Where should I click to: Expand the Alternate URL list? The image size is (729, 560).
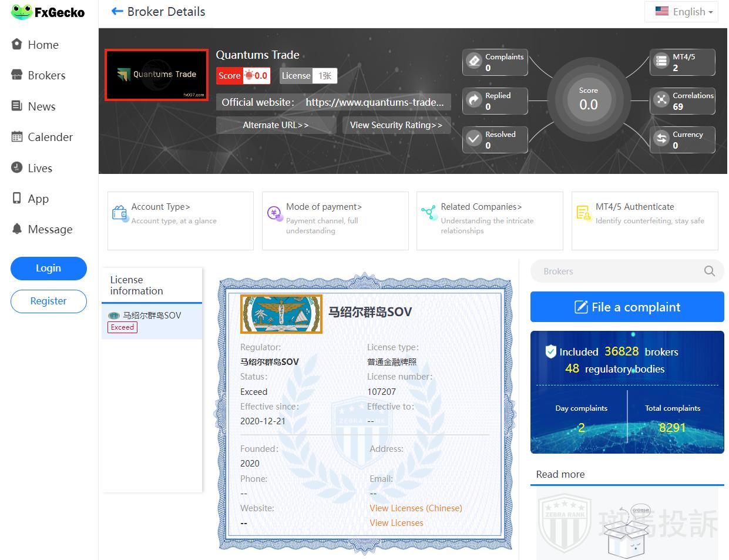(x=276, y=125)
